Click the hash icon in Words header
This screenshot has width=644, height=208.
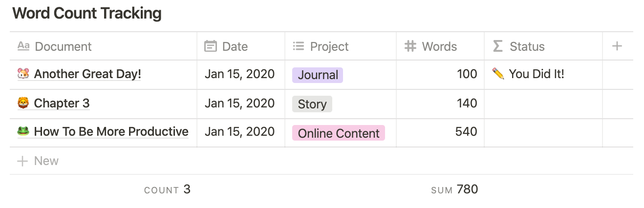[410, 46]
